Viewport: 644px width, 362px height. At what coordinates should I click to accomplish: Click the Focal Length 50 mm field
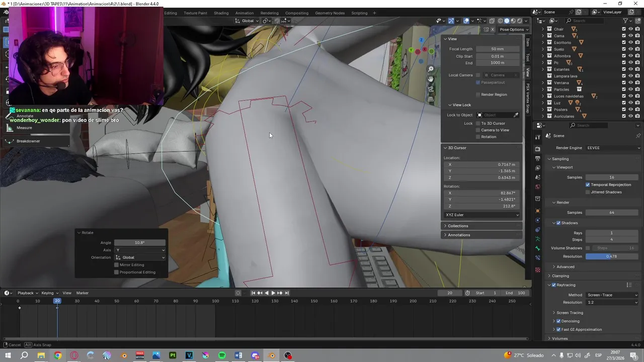tap(498, 49)
